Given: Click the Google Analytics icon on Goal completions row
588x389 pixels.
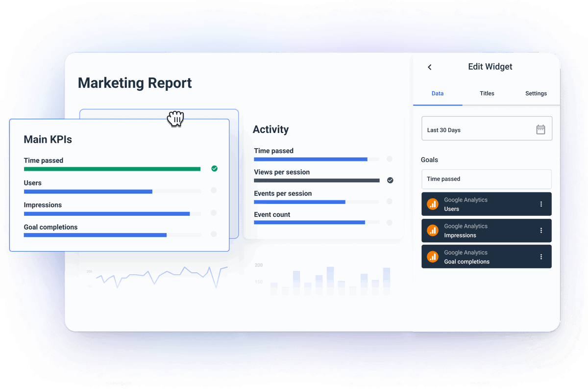Looking at the screenshot, I should [x=432, y=256].
